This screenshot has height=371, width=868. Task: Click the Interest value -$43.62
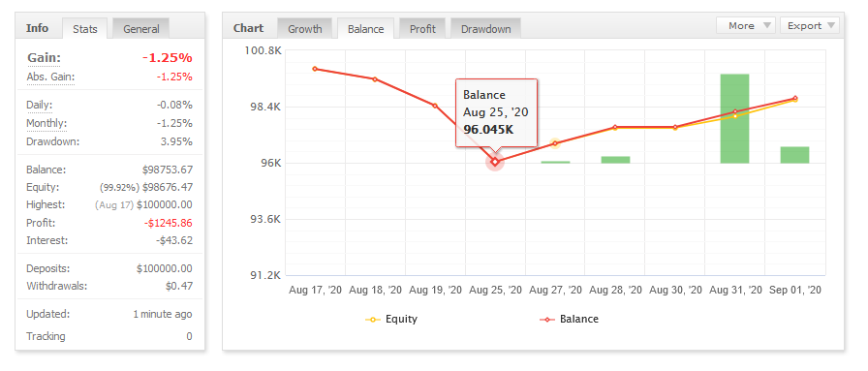pos(173,240)
